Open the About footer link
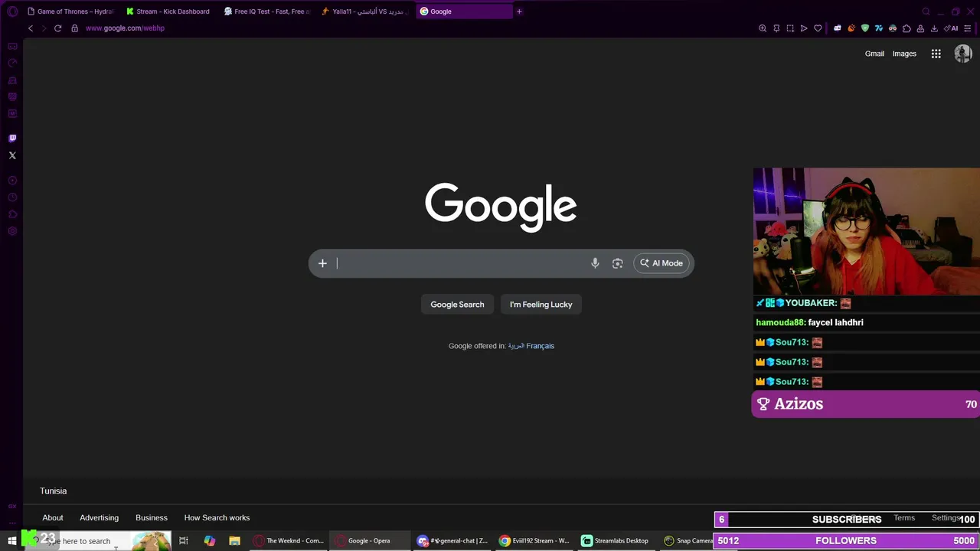Image resolution: width=980 pixels, height=551 pixels. (53, 518)
